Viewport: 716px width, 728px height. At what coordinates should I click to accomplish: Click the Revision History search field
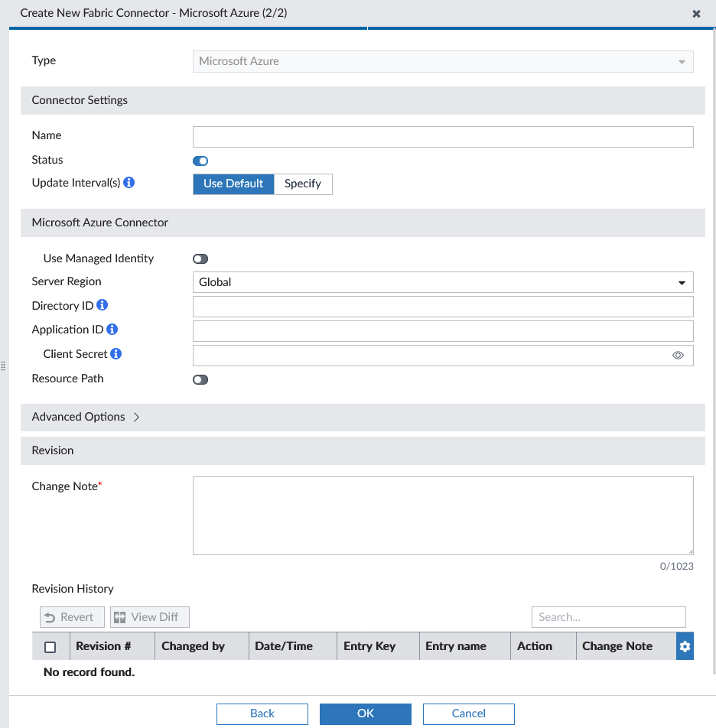608,616
